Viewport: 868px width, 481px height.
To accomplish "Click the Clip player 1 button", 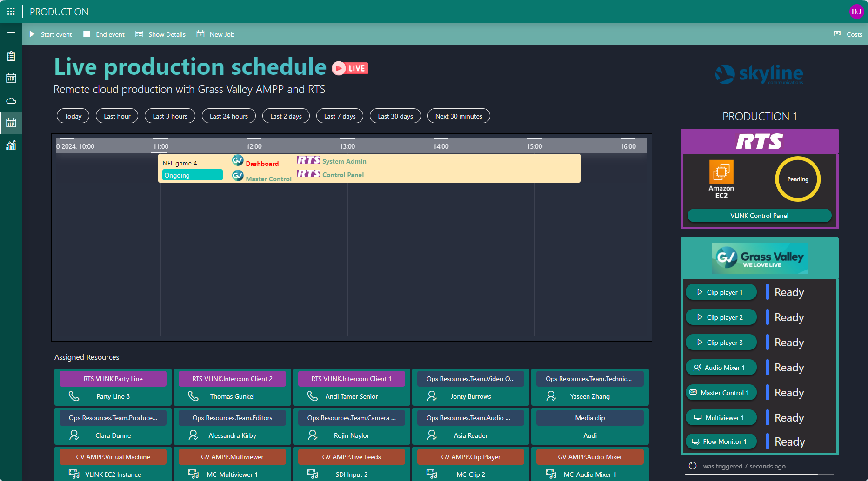I will pyautogui.click(x=721, y=292).
